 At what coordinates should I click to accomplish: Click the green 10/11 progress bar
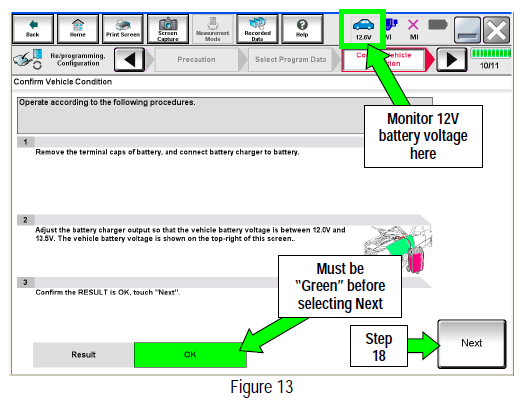click(490, 53)
